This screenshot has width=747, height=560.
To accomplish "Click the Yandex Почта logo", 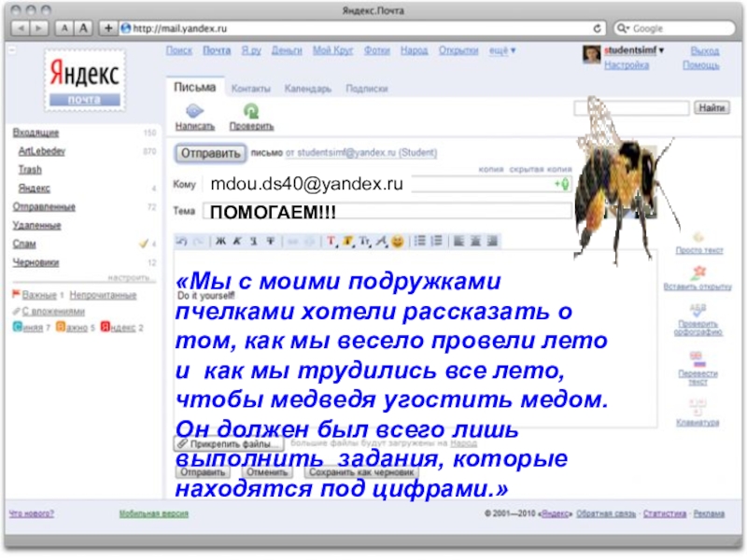I will 85,80.
